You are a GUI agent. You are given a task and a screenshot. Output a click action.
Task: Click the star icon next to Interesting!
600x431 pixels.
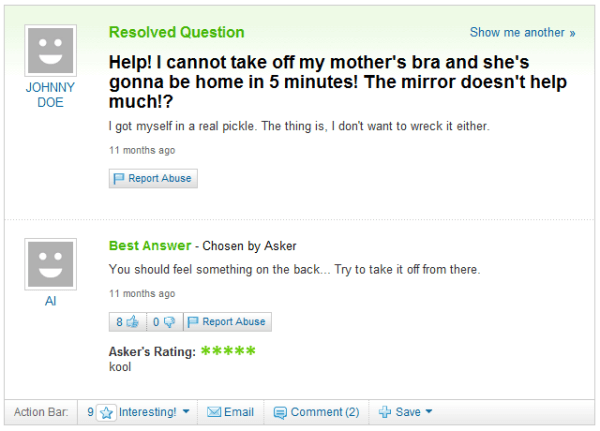[x=106, y=413]
